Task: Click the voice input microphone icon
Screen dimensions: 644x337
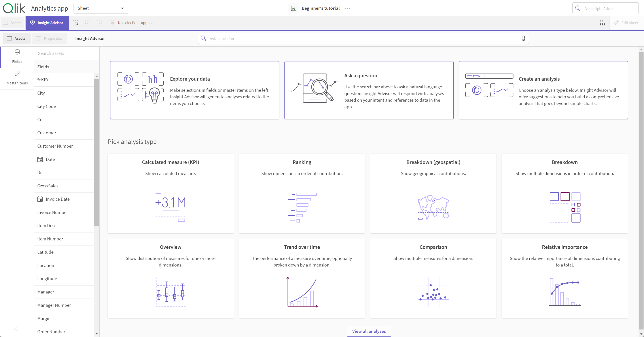Action: (523, 38)
